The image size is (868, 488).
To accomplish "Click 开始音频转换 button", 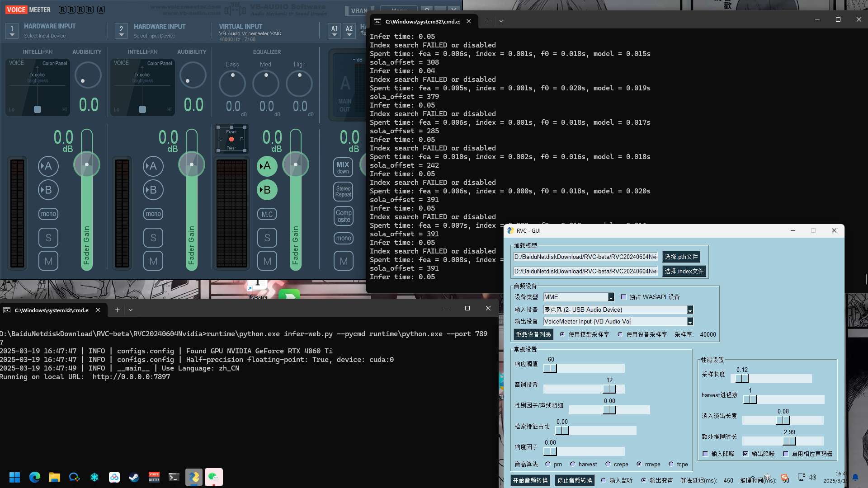I will click(530, 480).
